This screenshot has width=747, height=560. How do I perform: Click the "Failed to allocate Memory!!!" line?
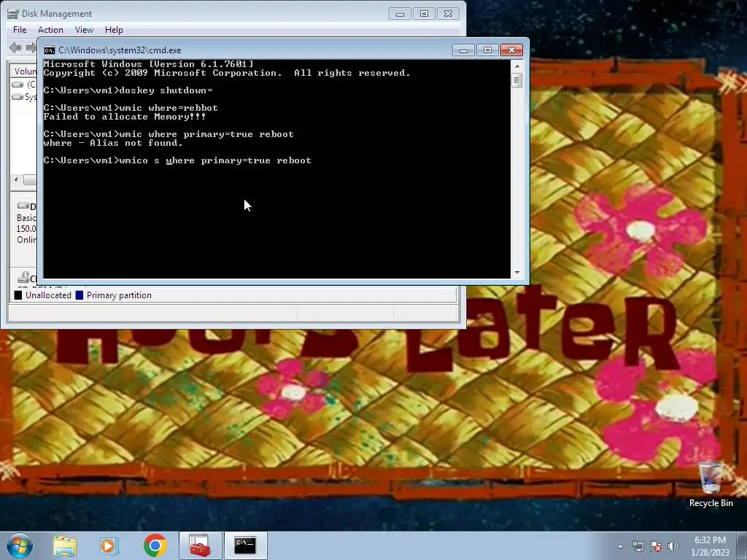125,117
